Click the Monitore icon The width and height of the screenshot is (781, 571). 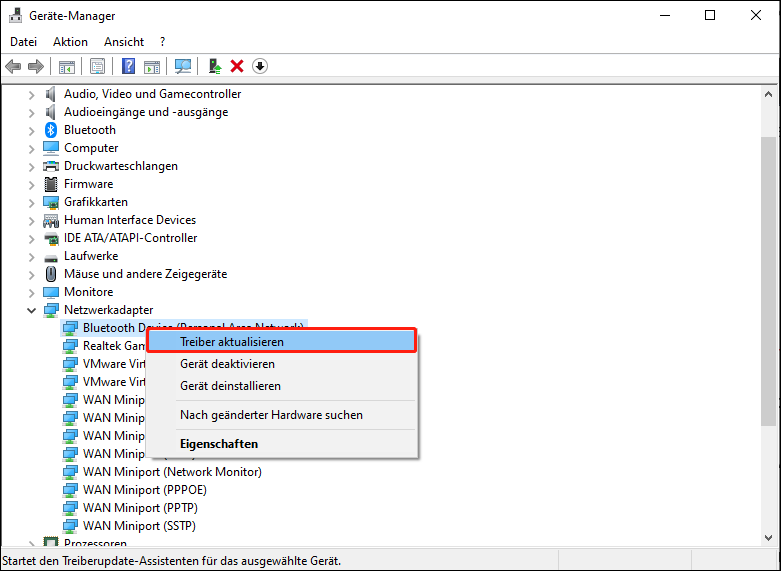coord(51,291)
